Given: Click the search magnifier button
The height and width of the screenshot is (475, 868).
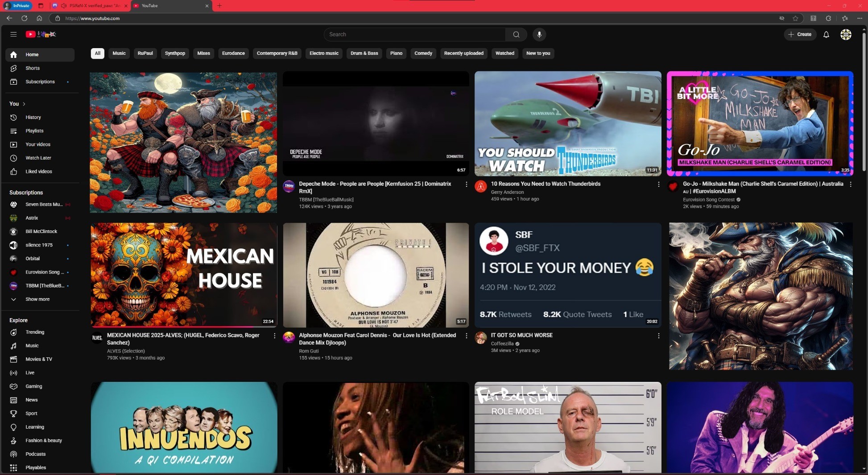Looking at the screenshot, I should [x=516, y=34].
